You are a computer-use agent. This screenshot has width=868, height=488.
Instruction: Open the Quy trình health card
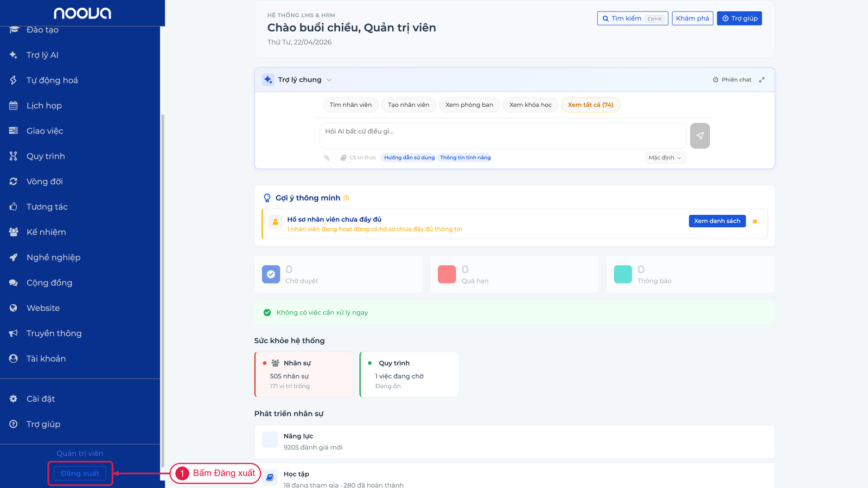[409, 375]
